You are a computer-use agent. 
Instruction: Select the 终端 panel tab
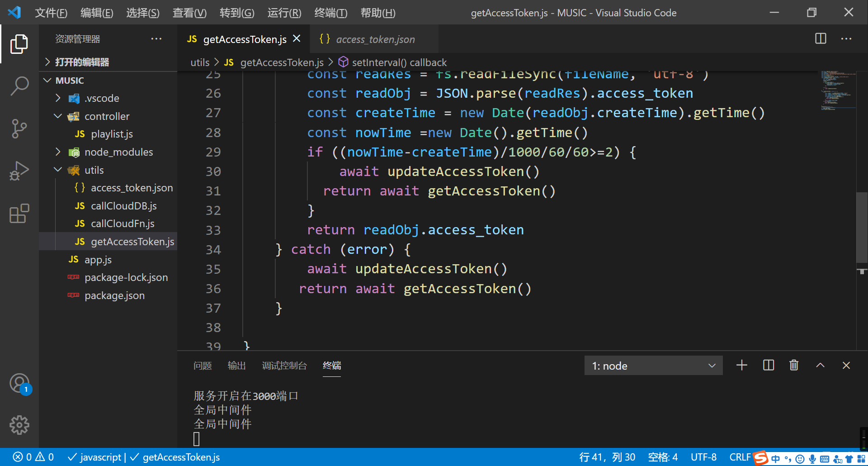[x=332, y=366]
